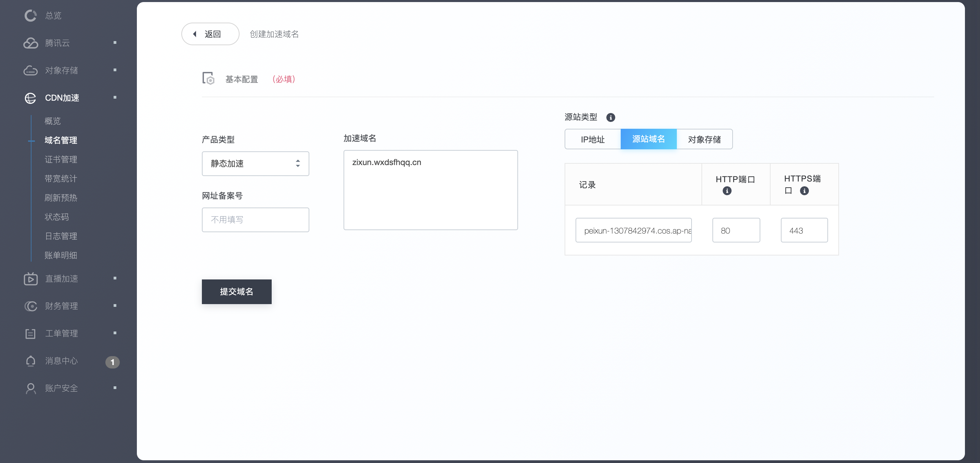
Task: Click the 创建加速域名 page title
Action: [x=274, y=34]
